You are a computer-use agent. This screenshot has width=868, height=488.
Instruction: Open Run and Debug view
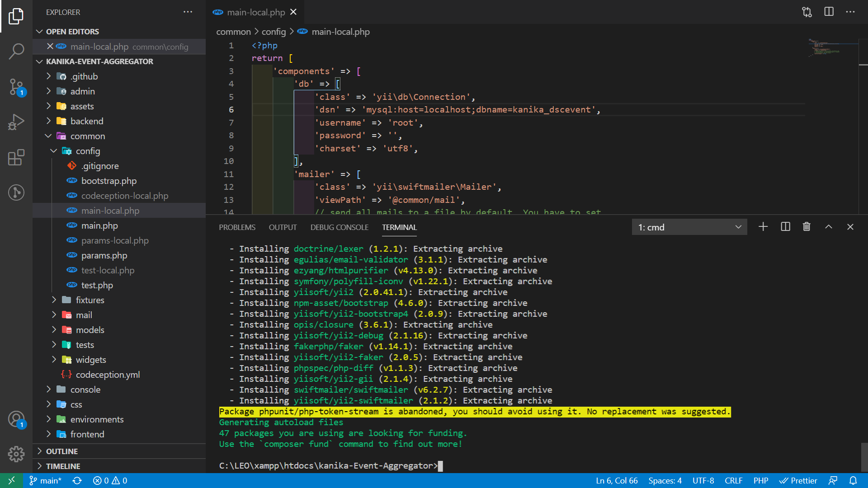pos(16,122)
